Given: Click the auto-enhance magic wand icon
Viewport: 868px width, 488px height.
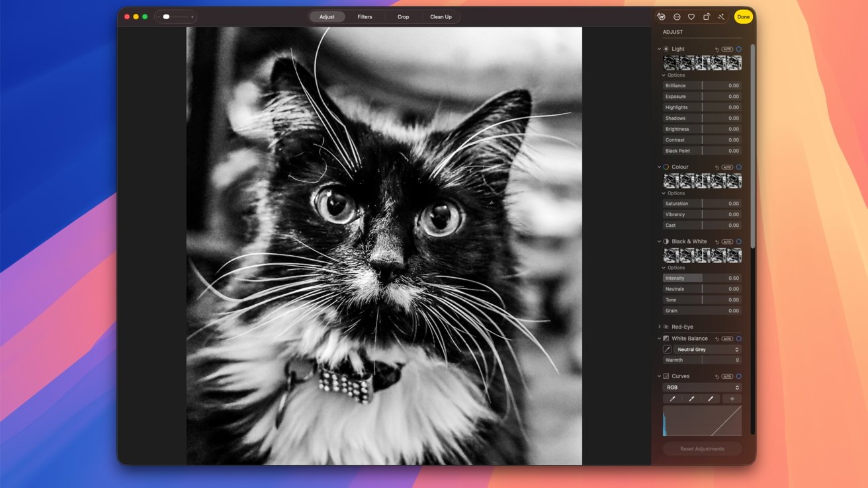Looking at the screenshot, I should (x=720, y=17).
